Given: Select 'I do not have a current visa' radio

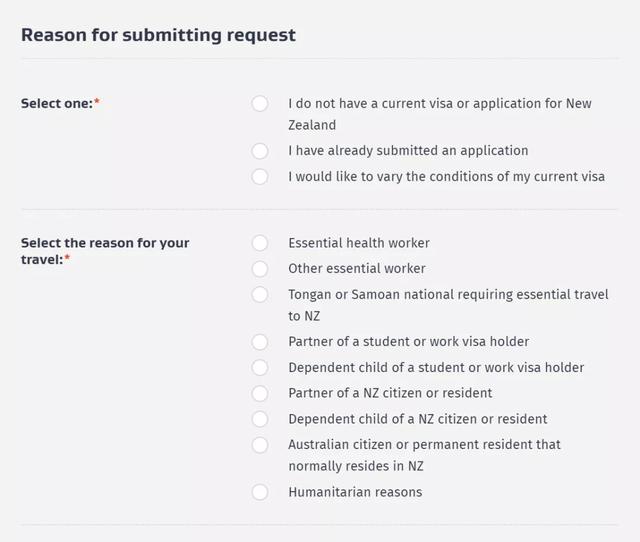Looking at the screenshot, I should click(x=260, y=104).
